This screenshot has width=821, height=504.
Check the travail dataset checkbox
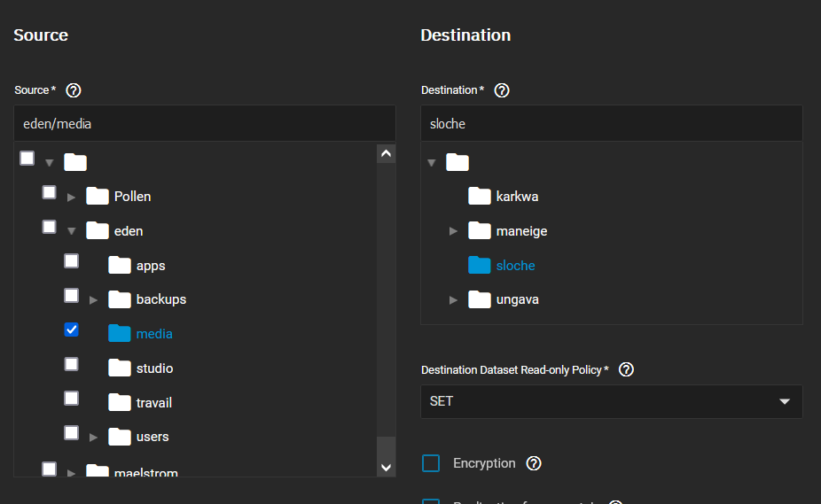click(71, 399)
